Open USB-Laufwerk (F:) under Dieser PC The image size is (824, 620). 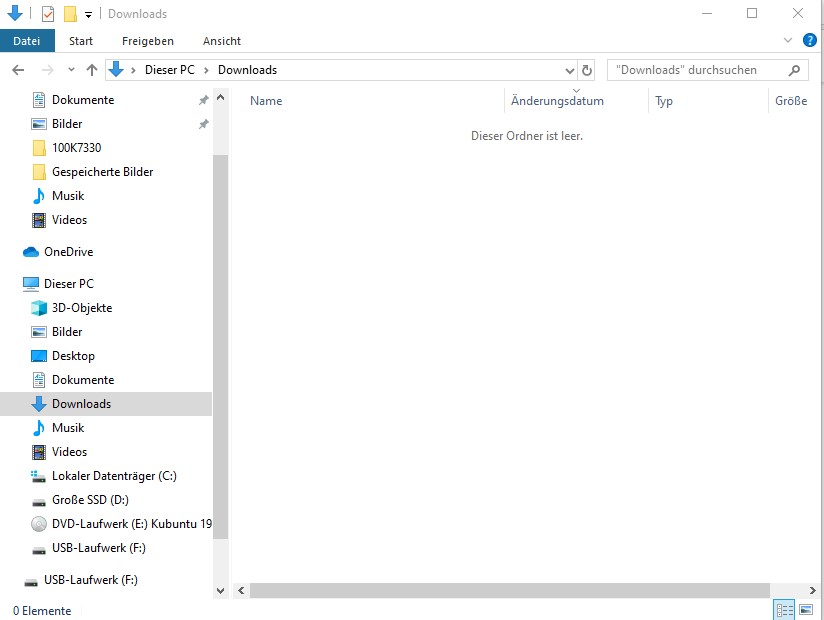98,548
